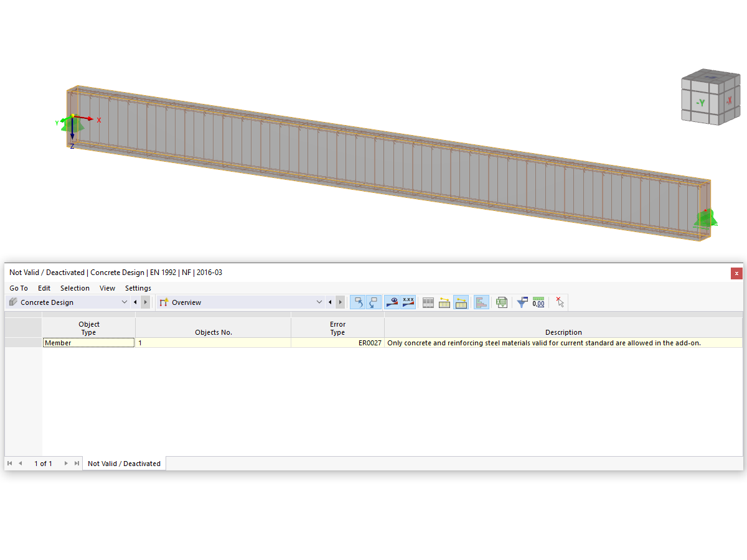This screenshot has width=747, height=560.
Task: Open the Settings menu
Action: [x=138, y=287]
